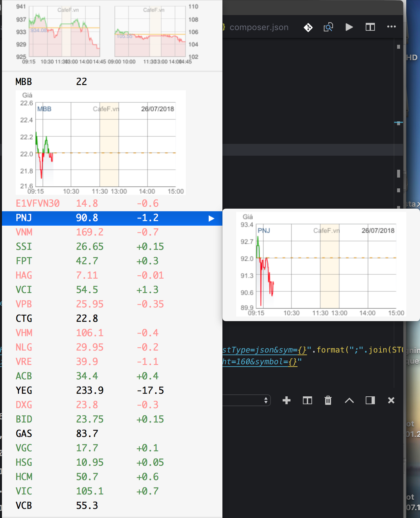
Task: Click the PNJ intraday chart popup
Action: click(321, 264)
